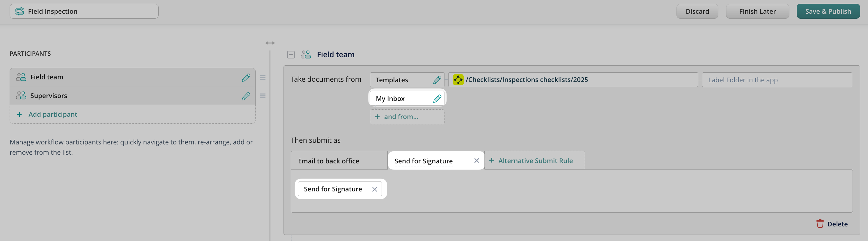Click the yellow folder location icon
This screenshot has height=241, width=868.
tap(458, 80)
